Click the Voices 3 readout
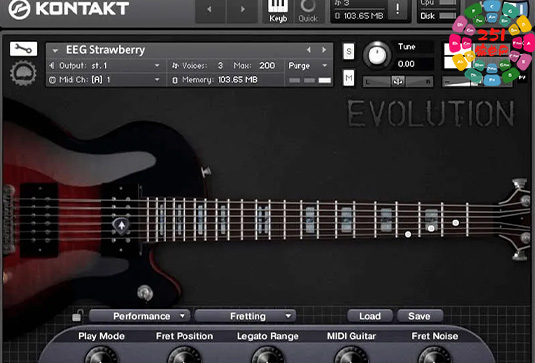 pos(220,66)
